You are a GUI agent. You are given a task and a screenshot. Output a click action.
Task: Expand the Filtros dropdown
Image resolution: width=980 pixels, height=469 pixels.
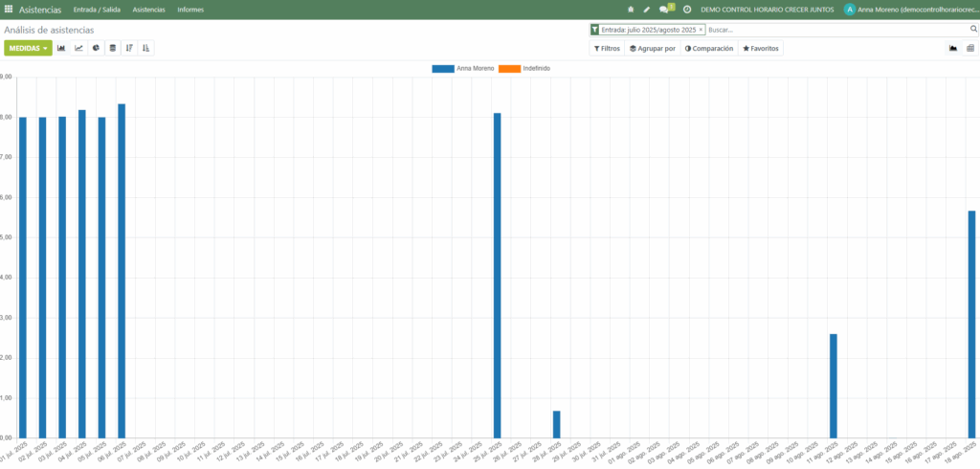pos(607,48)
